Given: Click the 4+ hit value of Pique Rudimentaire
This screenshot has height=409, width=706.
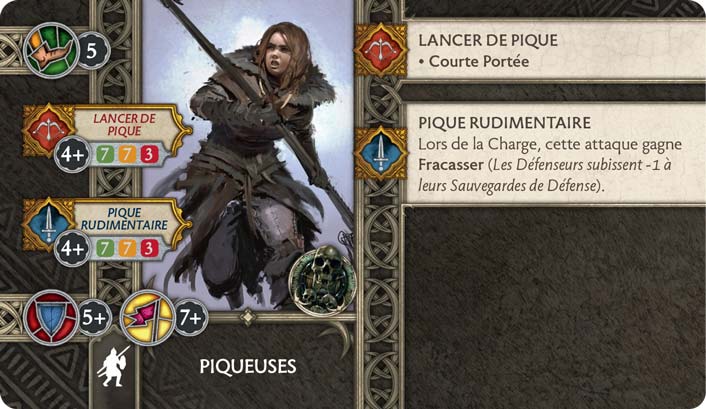Looking at the screenshot, I should coord(72,249).
